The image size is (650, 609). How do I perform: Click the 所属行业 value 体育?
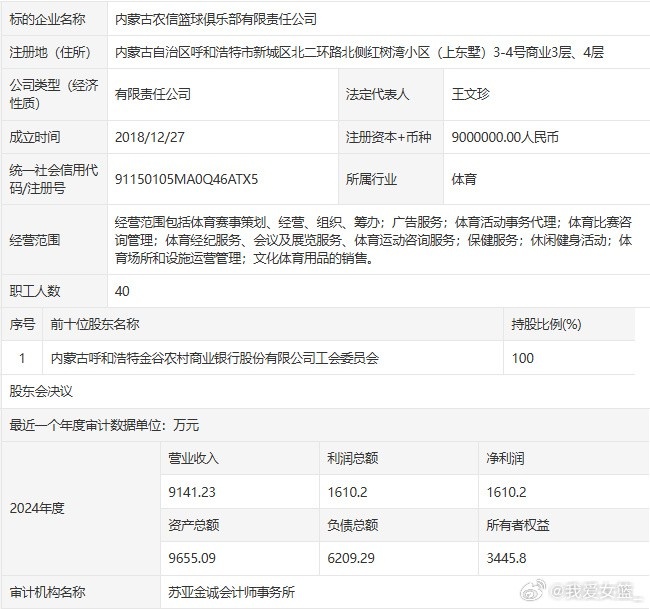464,179
